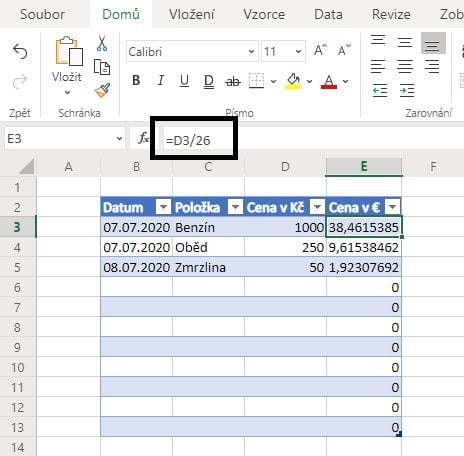Viewport: 464px width, 456px height.
Task: Switch to the Domů tab
Action: coord(121,14)
